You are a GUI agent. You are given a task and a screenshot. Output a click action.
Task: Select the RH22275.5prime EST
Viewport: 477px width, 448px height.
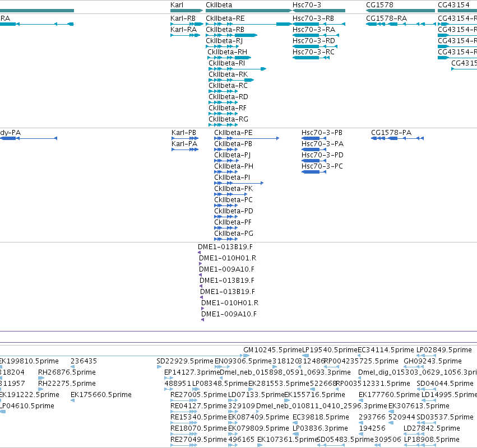click(x=67, y=384)
